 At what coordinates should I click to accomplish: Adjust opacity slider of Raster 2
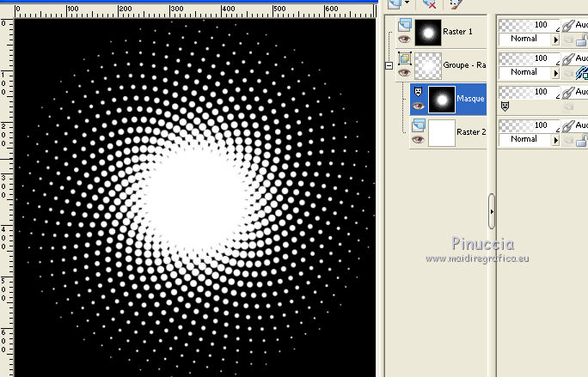pos(530,125)
